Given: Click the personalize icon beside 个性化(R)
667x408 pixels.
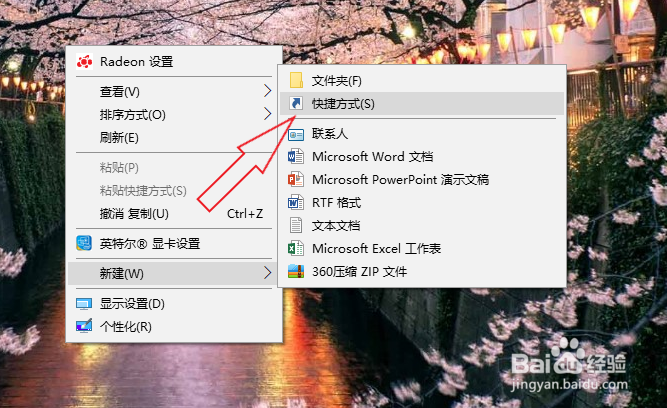Looking at the screenshot, I should (84, 326).
